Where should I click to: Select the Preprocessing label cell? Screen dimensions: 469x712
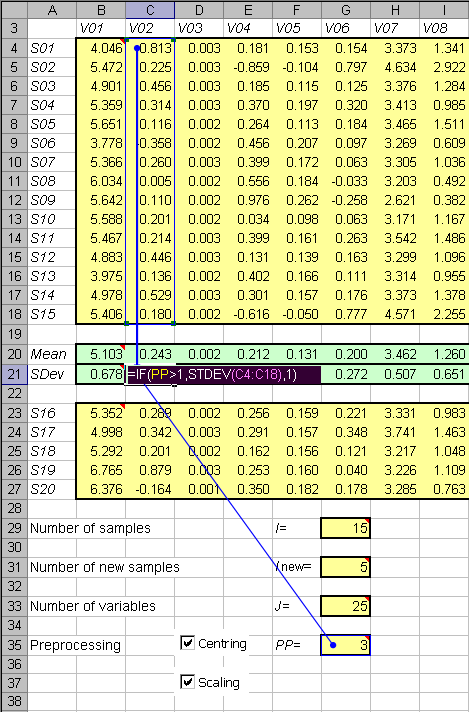tap(76, 645)
